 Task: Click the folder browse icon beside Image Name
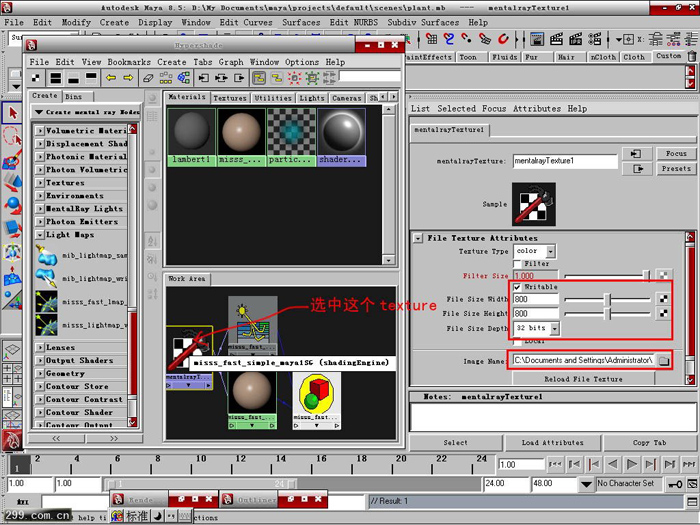pos(664,361)
